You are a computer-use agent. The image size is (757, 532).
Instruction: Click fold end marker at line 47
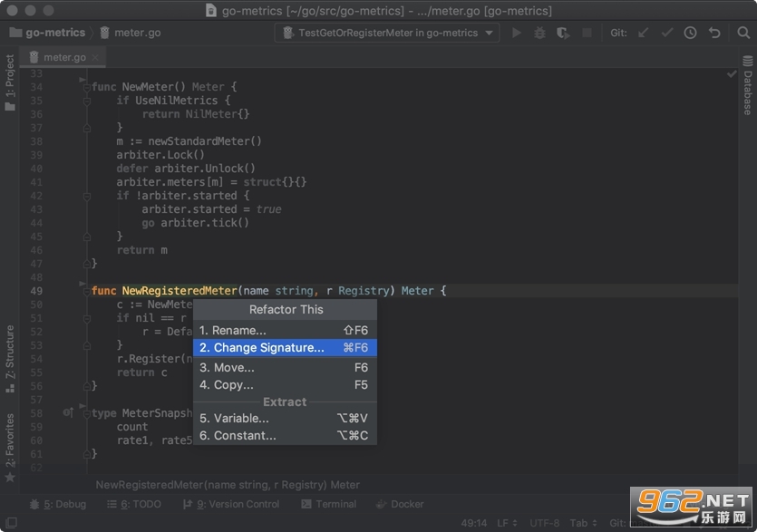tap(87, 264)
